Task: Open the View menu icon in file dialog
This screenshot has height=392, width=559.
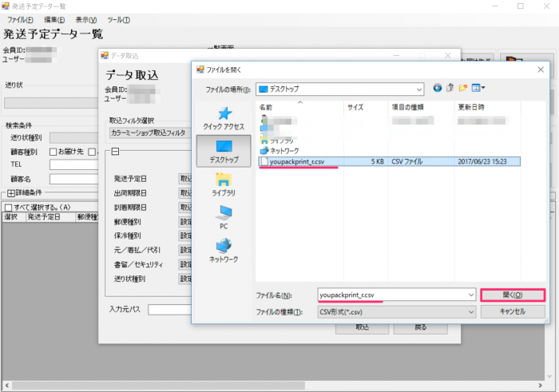Action: point(478,88)
